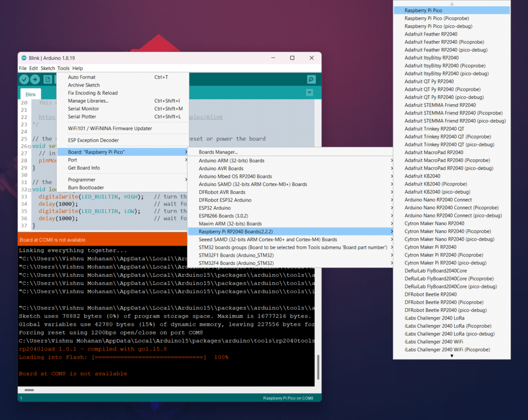Select plain Cytron Maker Pi RP2040 entry
Image resolution: width=528 pixels, height=420 pixels.
[452, 247]
